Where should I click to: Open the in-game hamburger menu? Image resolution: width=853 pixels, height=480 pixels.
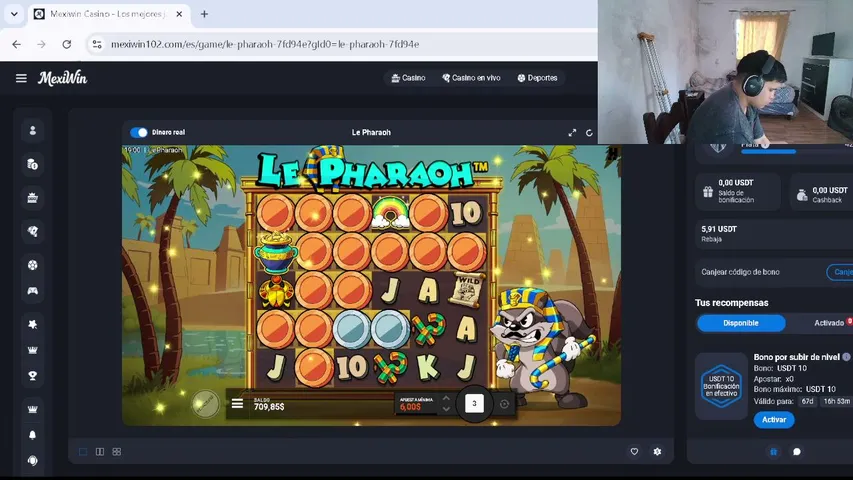click(x=237, y=404)
